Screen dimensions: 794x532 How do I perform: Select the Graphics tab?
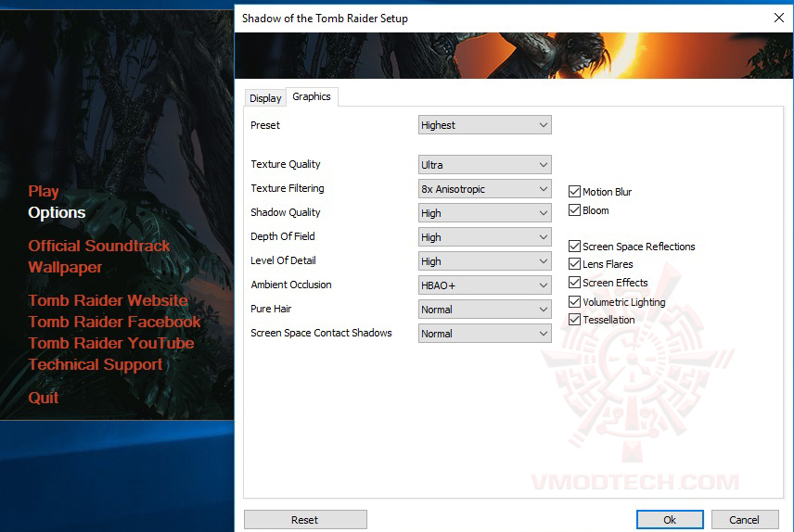(x=312, y=96)
